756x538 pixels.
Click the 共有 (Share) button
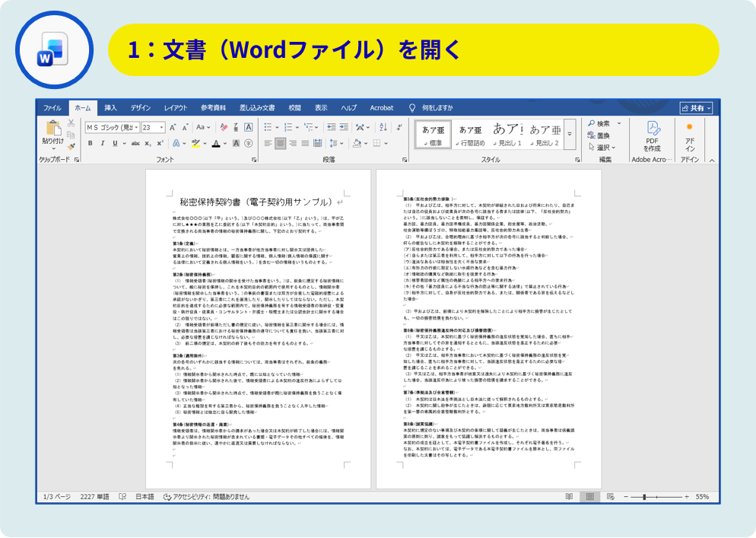[696, 108]
